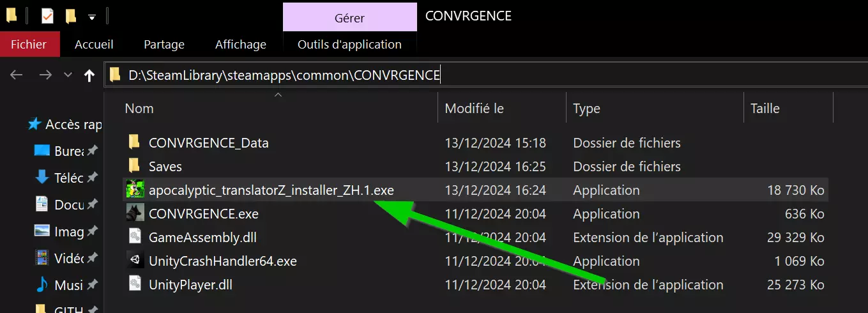Navigate up one folder level arrow

(89, 75)
